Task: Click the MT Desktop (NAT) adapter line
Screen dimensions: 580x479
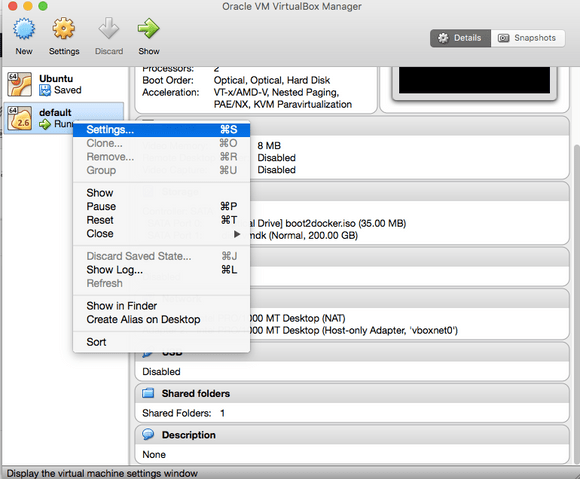Action: pyautogui.click(x=298, y=318)
